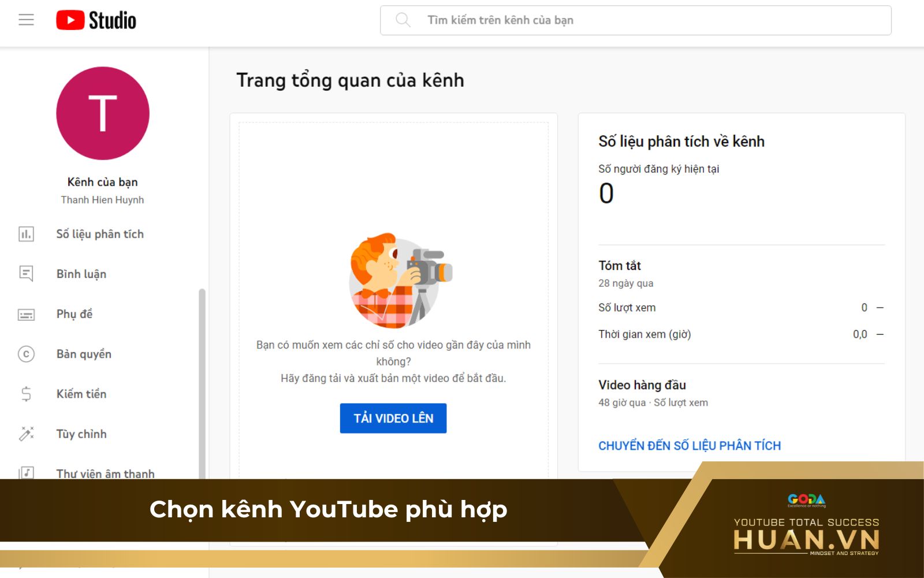This screenshot has height=578, width=924.
Task: Click the watch time value 0,0
Action: pos(860,334)
